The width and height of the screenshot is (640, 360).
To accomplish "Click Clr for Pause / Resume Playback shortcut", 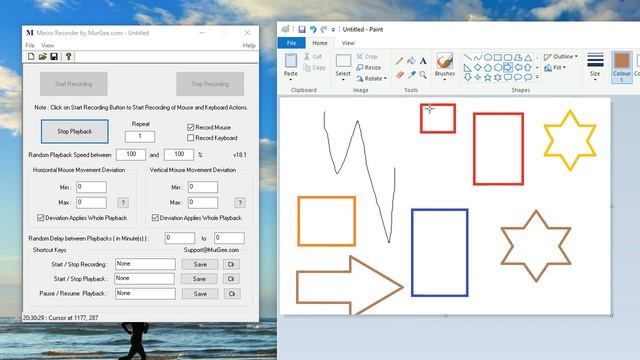I will tap(232, 293).
